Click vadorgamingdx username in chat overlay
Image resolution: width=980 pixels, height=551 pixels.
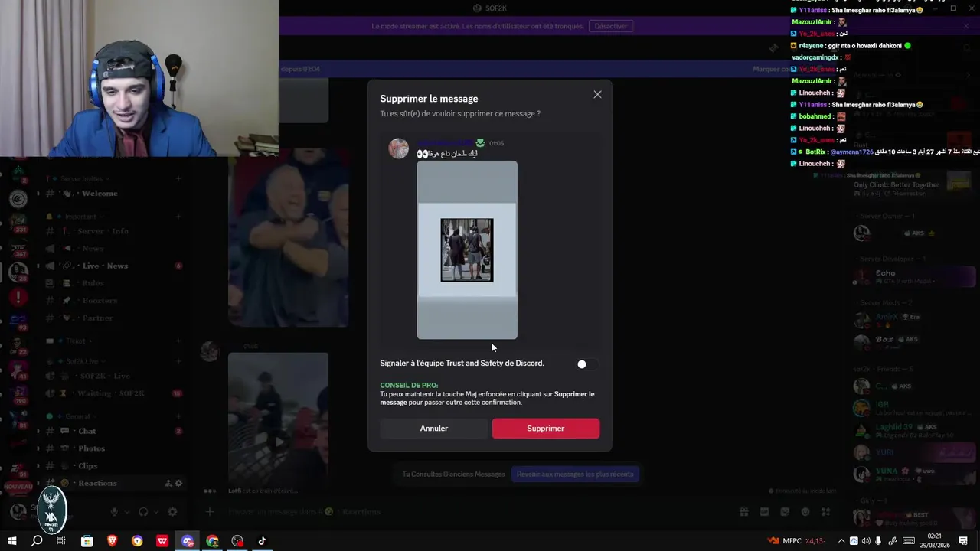coord(816,57)
